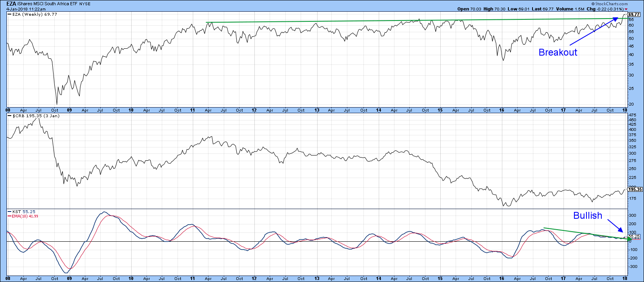Click the 60 label on the EZA price axis
The image size is (644, 282).
(631, 25)
